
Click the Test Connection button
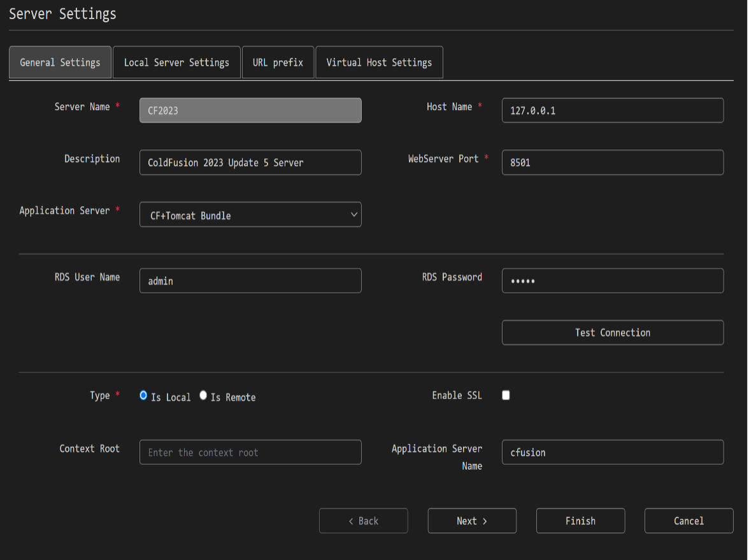click(x=613, y=332)
